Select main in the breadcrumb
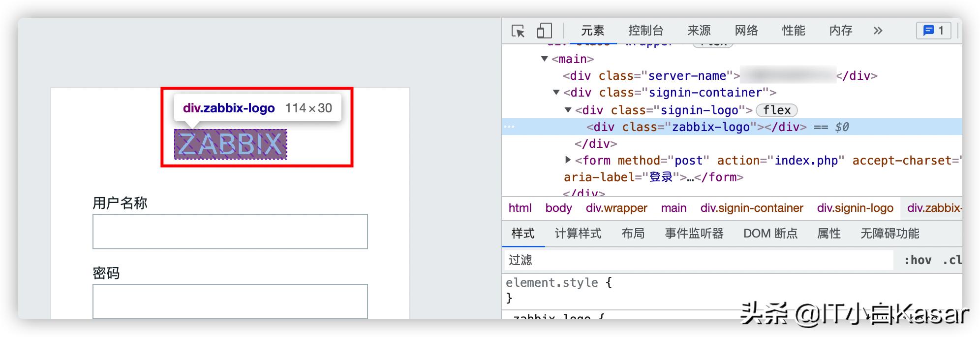Viewport: 980px width, 337px height. click(674, 208)
